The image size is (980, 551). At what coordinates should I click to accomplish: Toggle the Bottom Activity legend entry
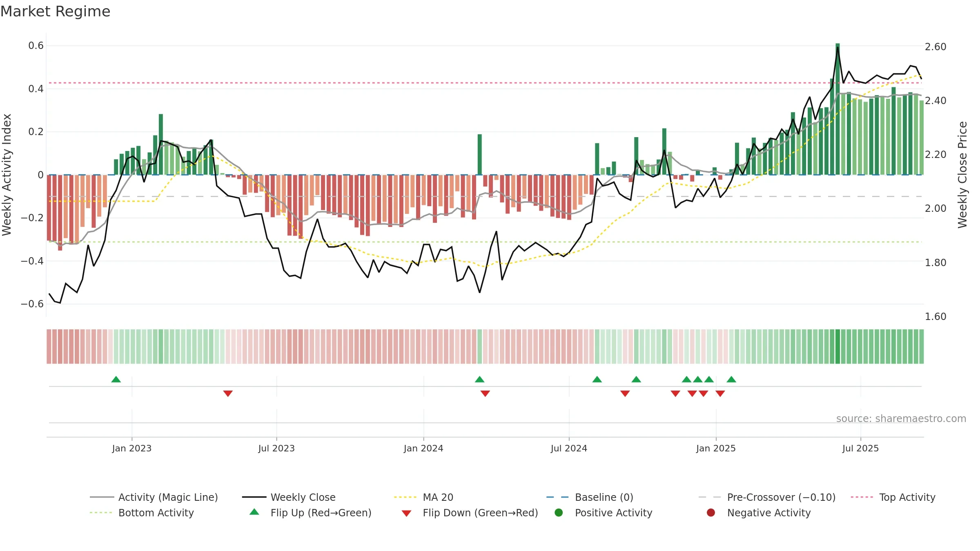[142, 513]
